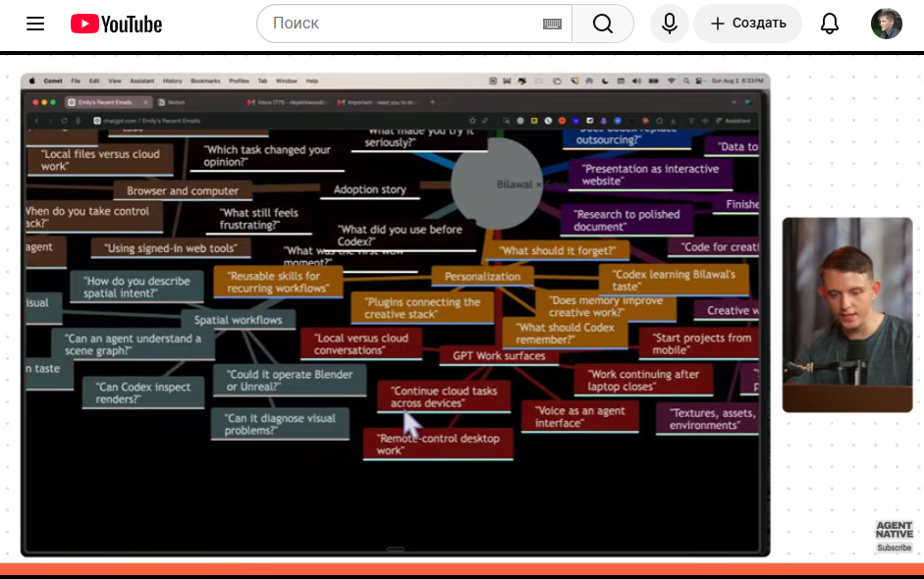Click the Wi-Fi icon in macOS menu bar

(672, 80)
